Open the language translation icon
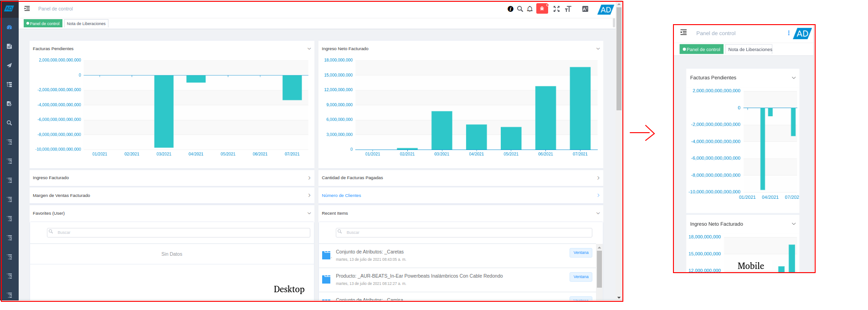The image size is (868, 310). pos(585,9)
